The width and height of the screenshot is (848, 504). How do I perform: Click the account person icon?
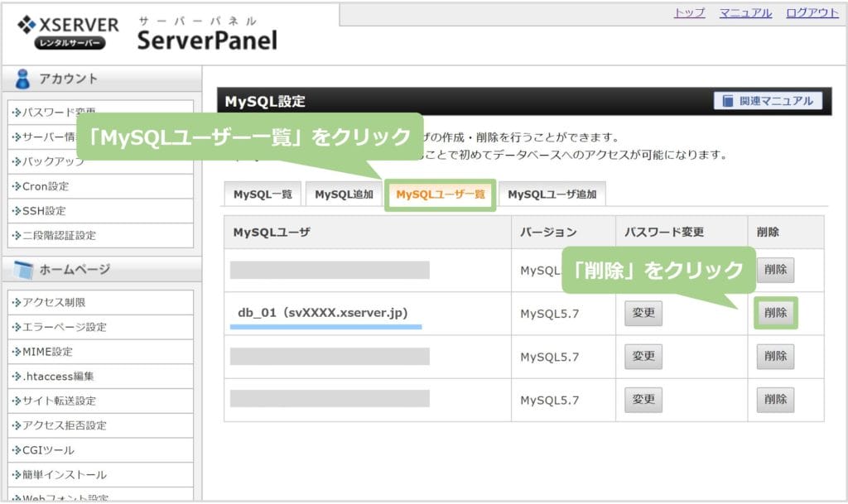[23, 79]
